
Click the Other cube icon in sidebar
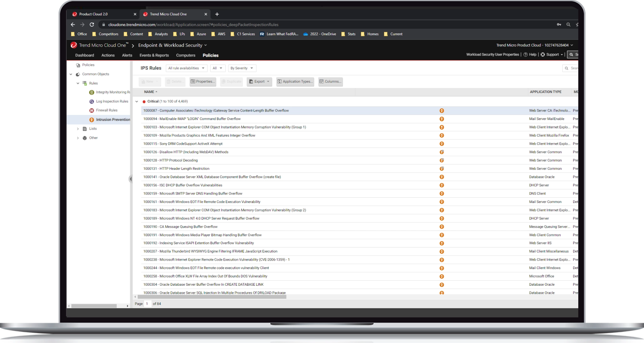pyautogui.click(x=85, y=138)
